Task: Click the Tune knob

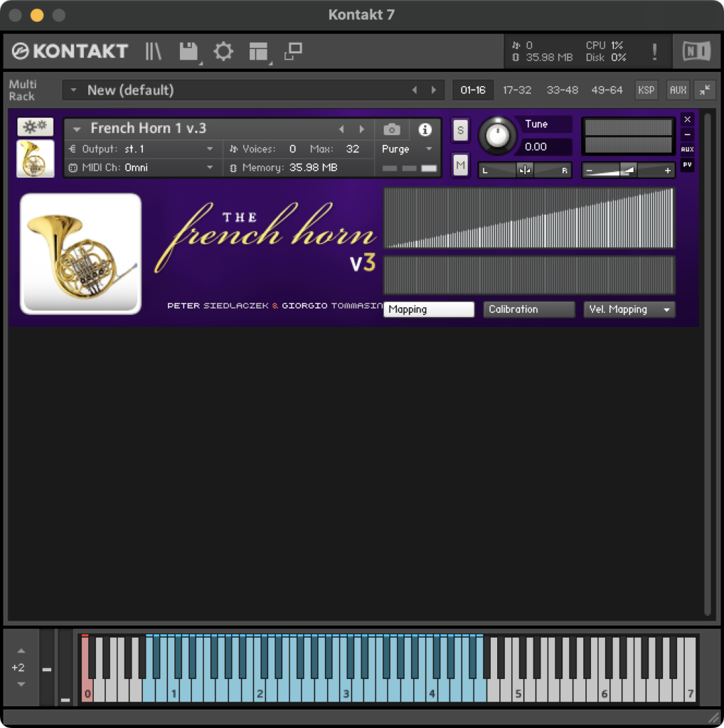Action: (497, 136)
